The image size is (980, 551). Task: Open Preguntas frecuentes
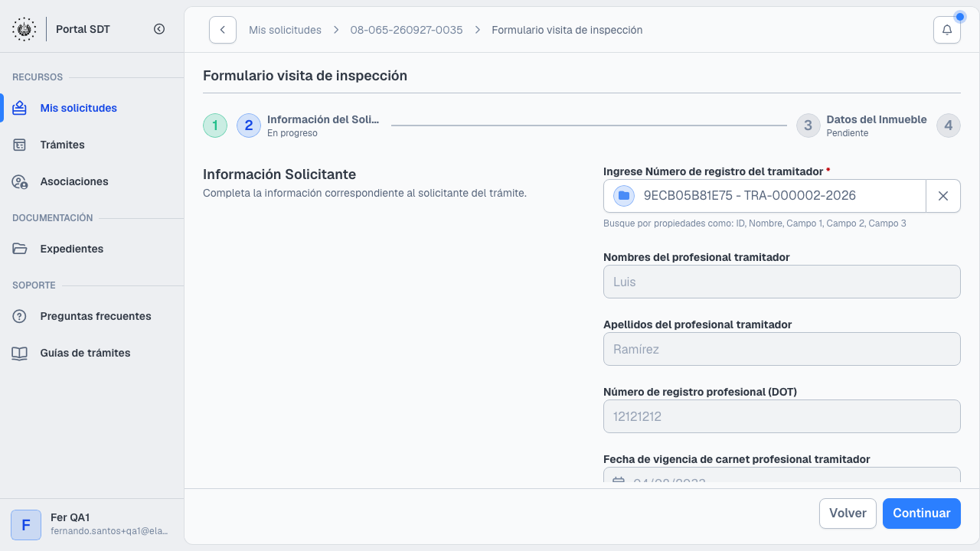pyautogui.click(x=92, y=316)
